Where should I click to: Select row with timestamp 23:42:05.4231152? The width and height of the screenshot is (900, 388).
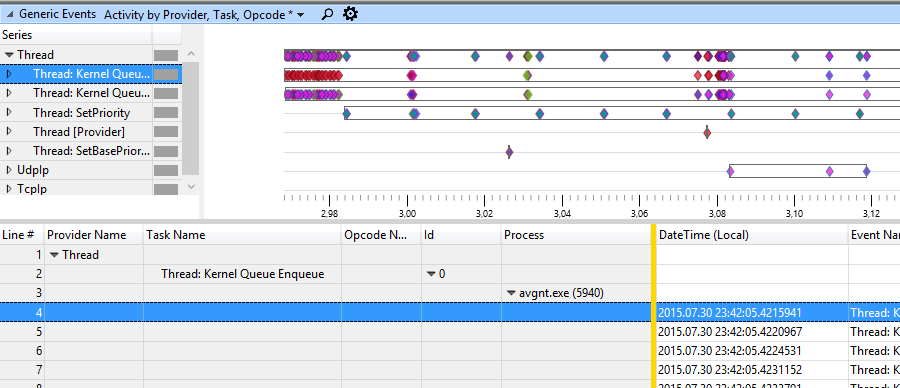tap(450, 370)
